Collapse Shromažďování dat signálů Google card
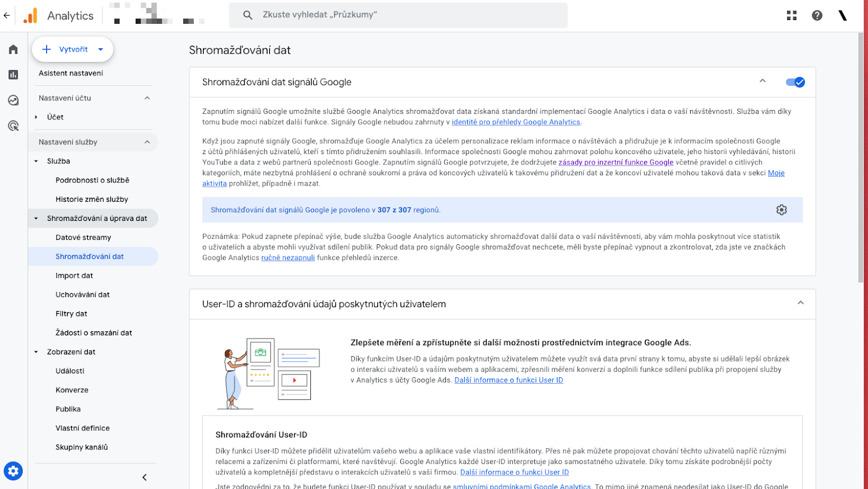868x489 pixels. point(762,81)
